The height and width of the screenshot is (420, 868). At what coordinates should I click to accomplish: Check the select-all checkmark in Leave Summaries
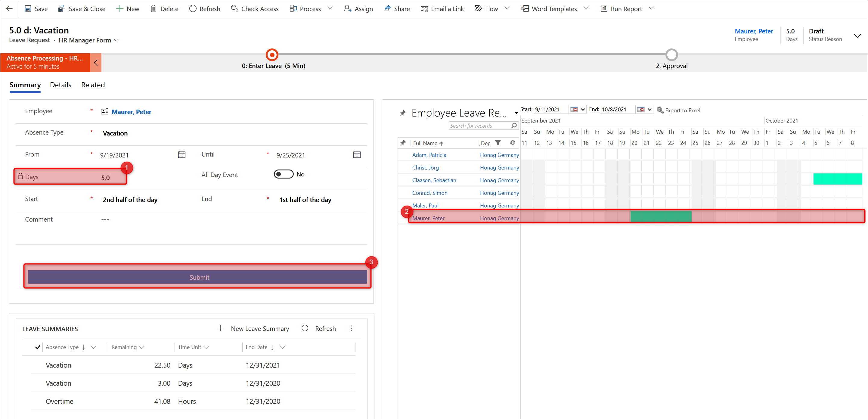coord(38,347)
